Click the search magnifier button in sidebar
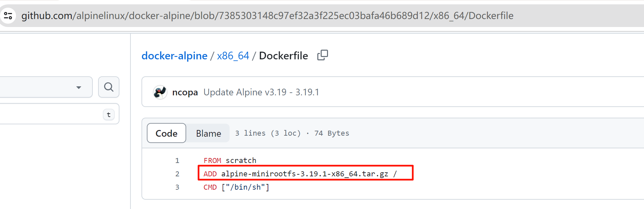The width and height of the screenshot is (644, 209). [x=108, y=87]
